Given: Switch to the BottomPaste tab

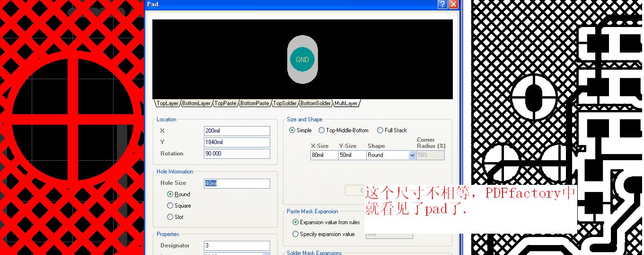Looking at the screenshot, I should point(255,103).
